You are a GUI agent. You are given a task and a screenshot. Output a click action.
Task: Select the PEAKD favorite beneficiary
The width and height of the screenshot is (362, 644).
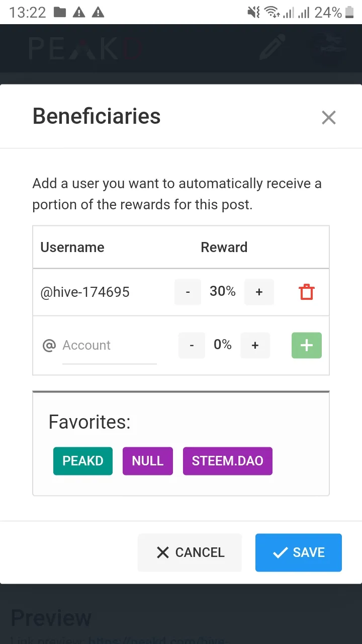tap(83, 461)
